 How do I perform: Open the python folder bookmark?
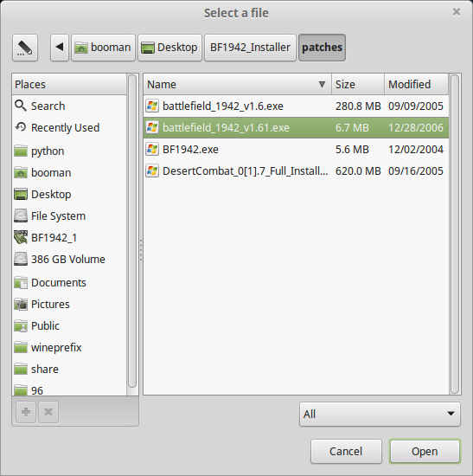click(69, 151)
